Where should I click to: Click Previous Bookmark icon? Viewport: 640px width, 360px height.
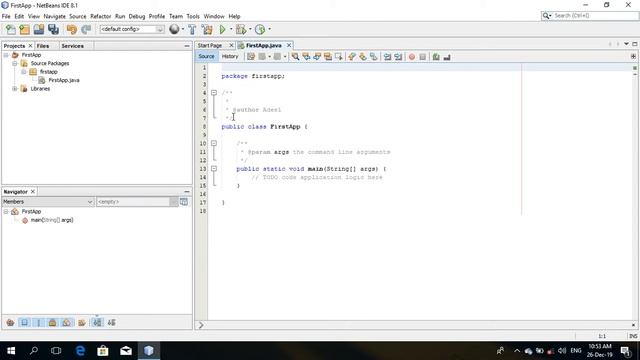point(352,57)
